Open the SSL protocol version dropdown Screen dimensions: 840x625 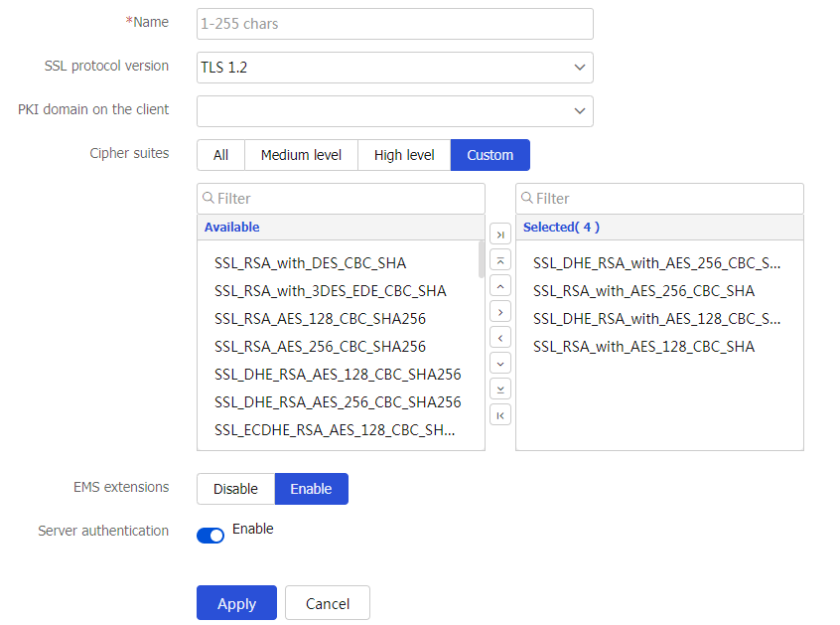pos(394,68)
